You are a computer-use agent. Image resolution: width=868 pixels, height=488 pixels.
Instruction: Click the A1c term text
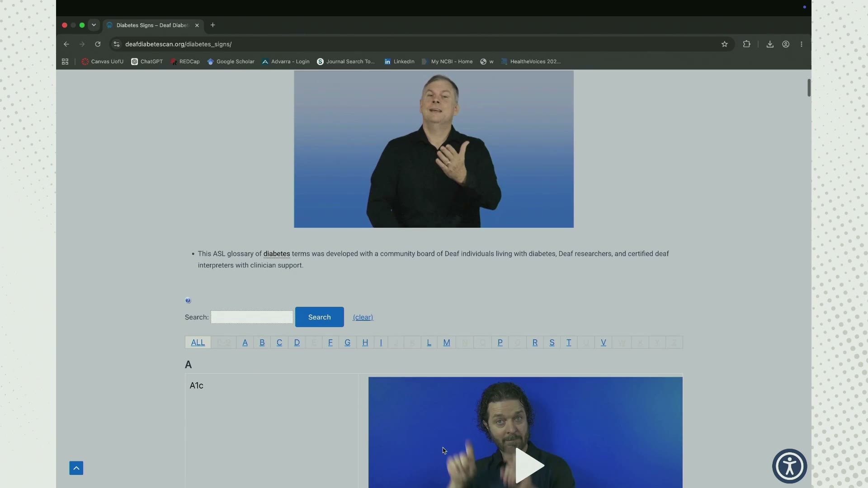pos(197,385)
